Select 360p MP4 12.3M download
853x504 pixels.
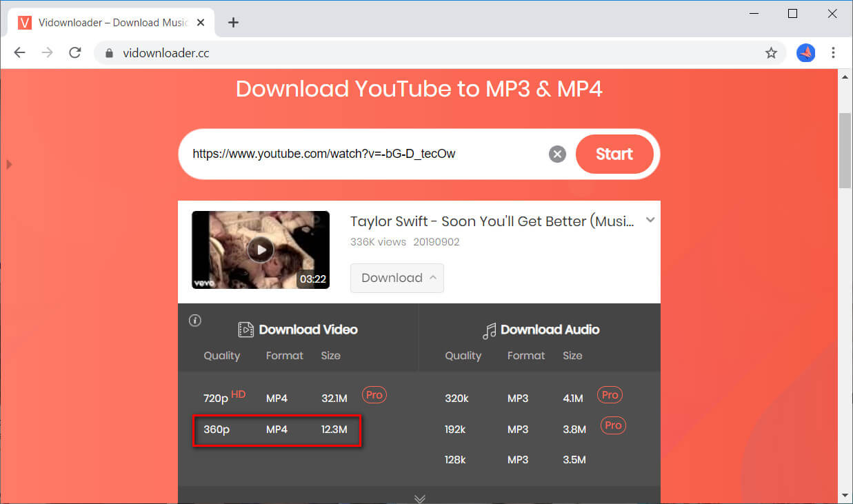277,430
